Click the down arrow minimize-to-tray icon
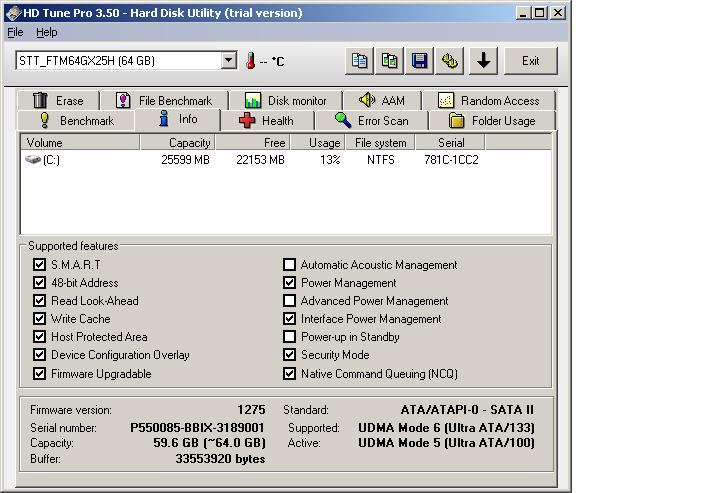The height and width of the screenshot is (493, 720). point(483,61)
